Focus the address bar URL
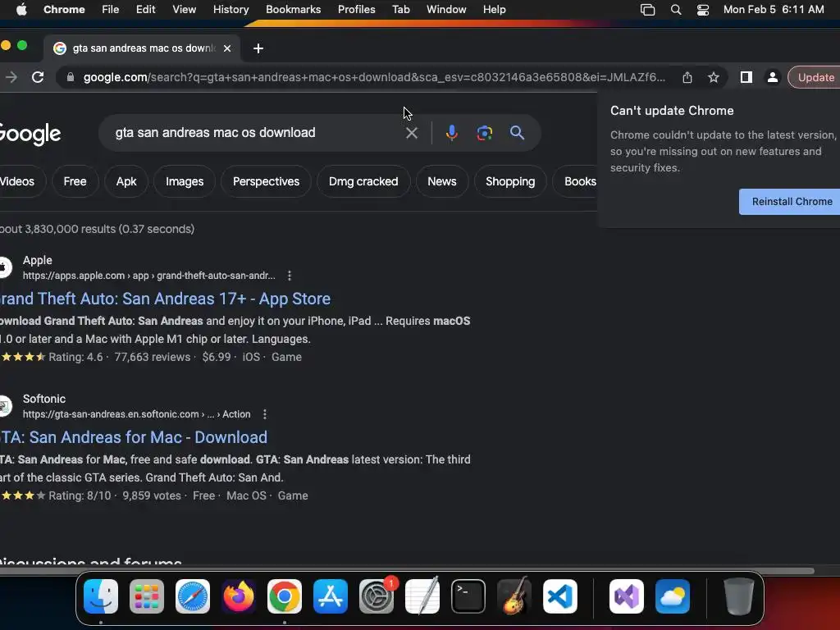Screen dimensions: 840x630 tap(374, 77)
